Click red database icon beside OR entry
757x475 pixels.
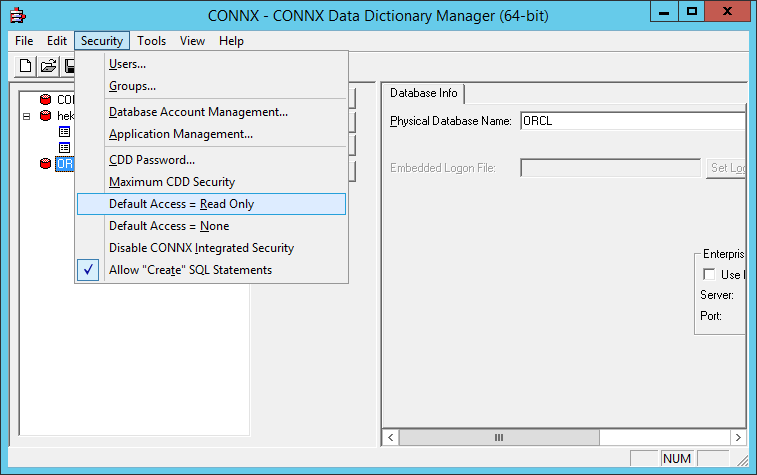point(45,164)
